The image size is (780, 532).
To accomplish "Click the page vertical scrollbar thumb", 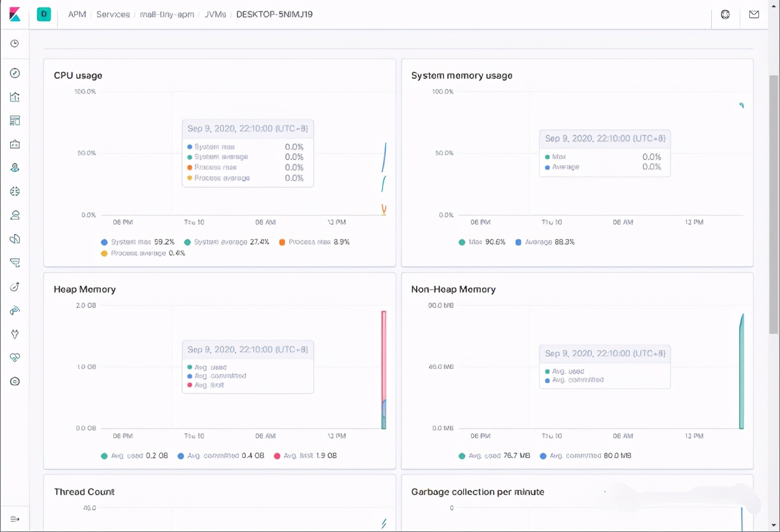I will (773, 204).
